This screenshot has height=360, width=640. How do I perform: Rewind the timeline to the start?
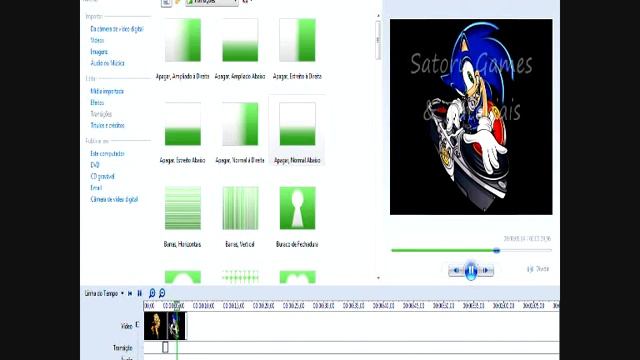tap(130, 293)
